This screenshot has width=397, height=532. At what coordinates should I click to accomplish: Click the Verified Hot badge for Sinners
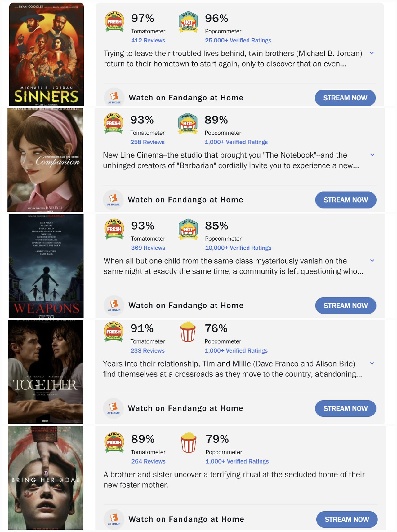[x=188, y=22]
